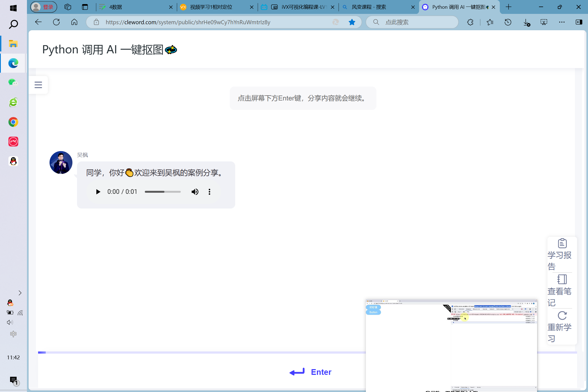588x392 pixels.
Task: Seek within the audio progress slider
Action: (163, 192)
